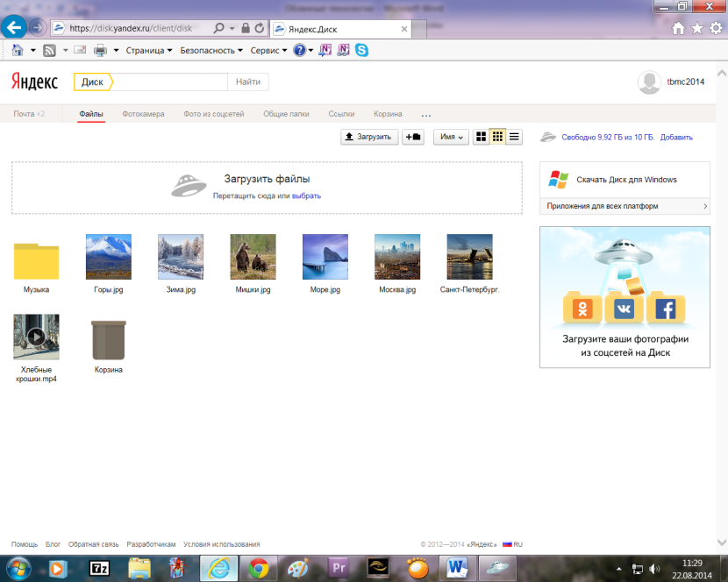Click the create new folder icon

(412, 137)
